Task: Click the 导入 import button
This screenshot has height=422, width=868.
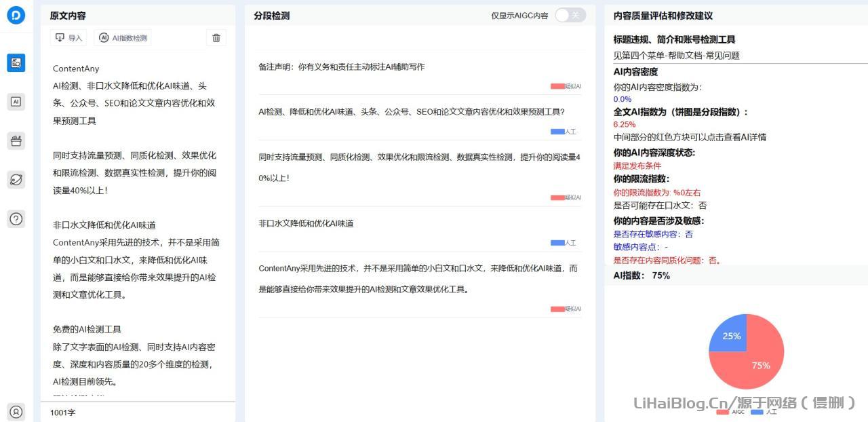Action: [68, 38]
